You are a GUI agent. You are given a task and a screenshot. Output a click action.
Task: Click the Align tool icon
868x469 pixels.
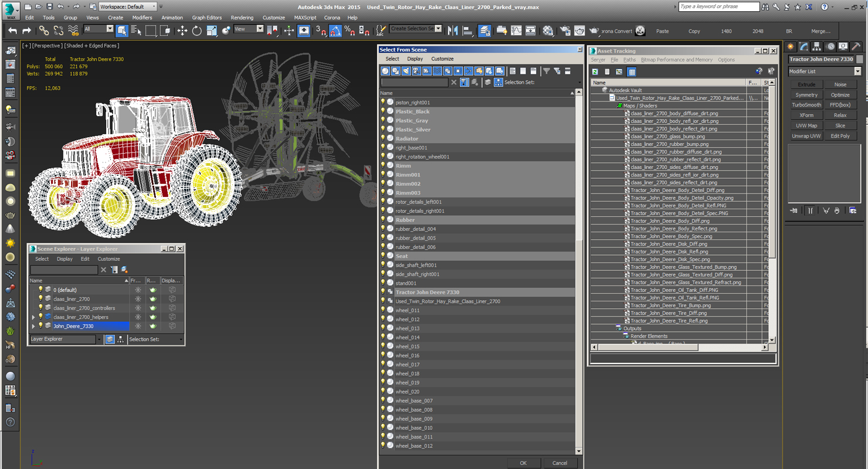pyautogui.click(x=467, y=30)
